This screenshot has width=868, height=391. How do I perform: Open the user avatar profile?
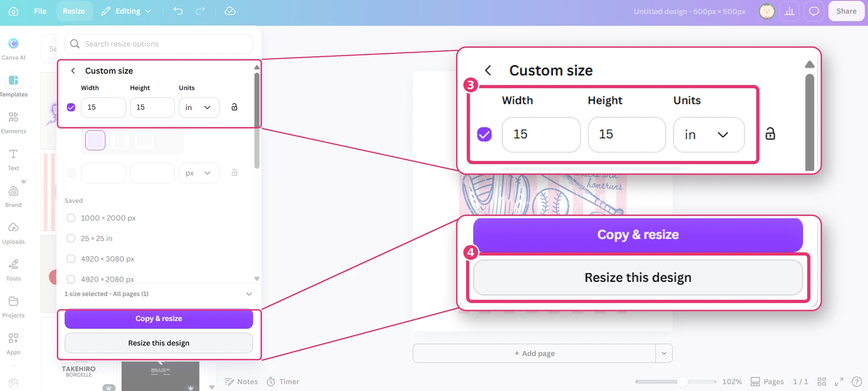(766, 11)
